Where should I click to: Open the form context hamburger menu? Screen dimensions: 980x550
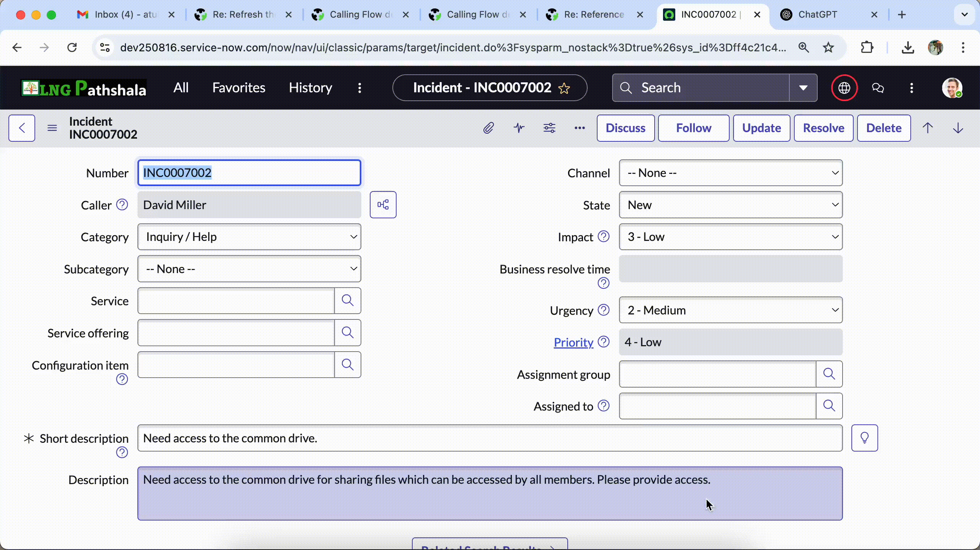tap(52, 128)
